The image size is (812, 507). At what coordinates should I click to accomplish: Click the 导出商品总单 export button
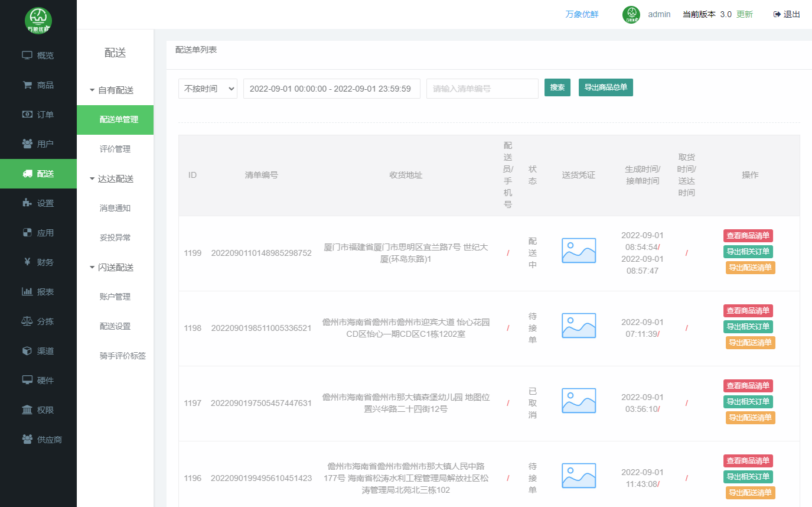605,87
